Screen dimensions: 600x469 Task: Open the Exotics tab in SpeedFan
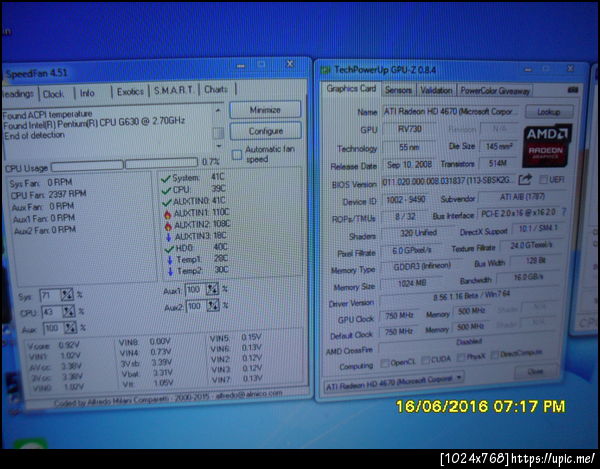click(130, 92)
